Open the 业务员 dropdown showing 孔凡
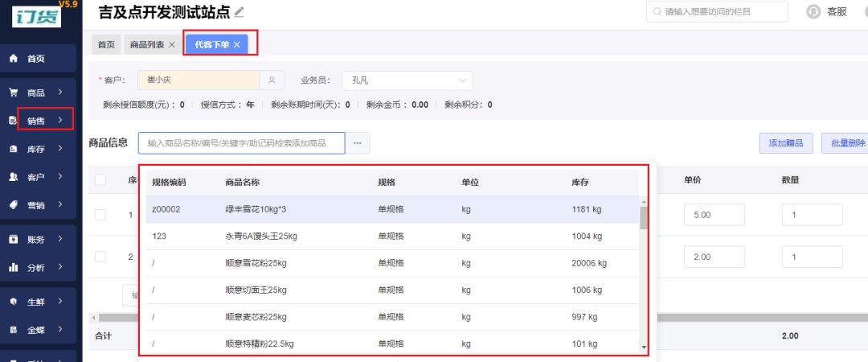 [x=407, y=80]
